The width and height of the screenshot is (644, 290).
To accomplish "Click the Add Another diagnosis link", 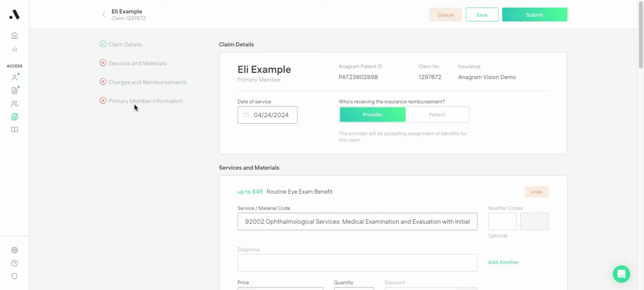I will (503, 262).
